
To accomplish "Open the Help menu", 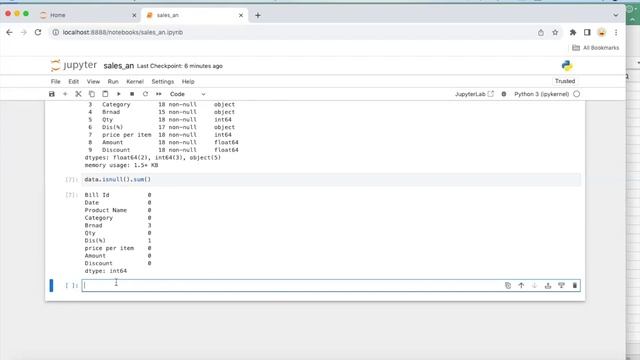I will click(188, 82).
